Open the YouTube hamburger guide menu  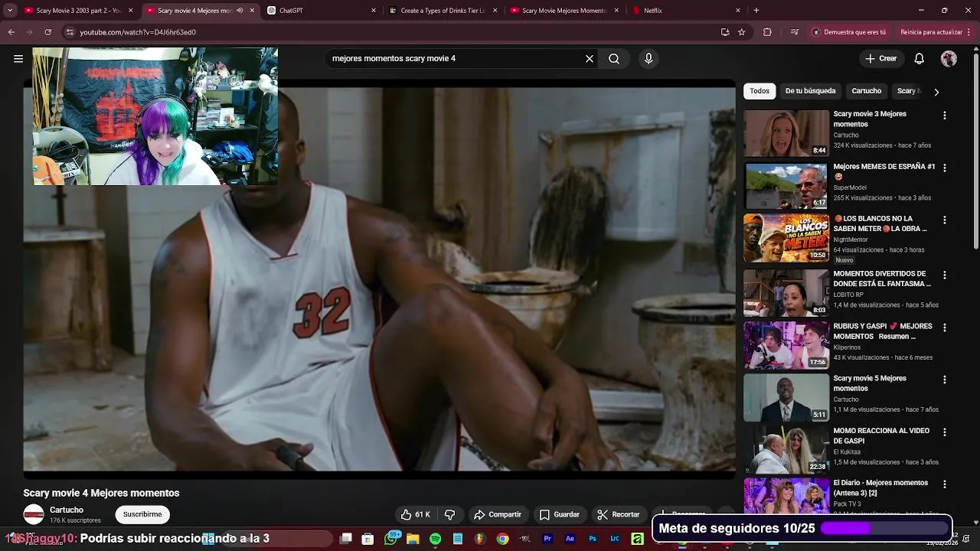(18, 58)
